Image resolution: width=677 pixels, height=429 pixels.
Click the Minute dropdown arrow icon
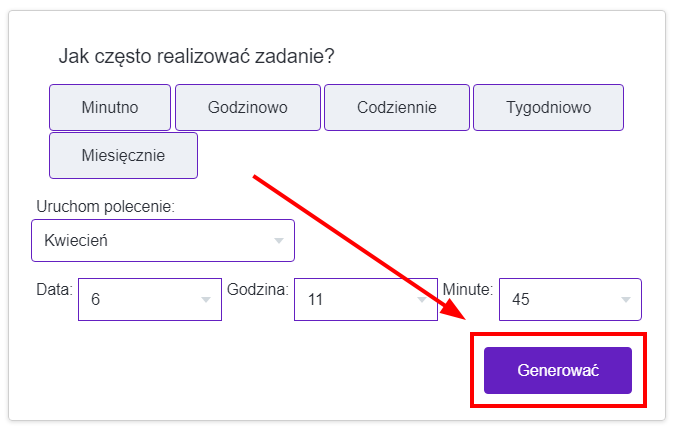click(x=626, y=299)
